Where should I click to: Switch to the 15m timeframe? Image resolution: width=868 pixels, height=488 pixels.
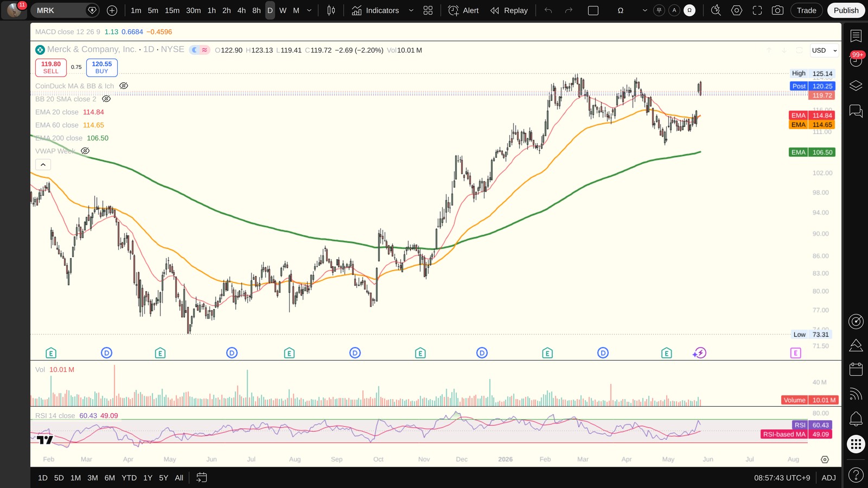point(172,10)
